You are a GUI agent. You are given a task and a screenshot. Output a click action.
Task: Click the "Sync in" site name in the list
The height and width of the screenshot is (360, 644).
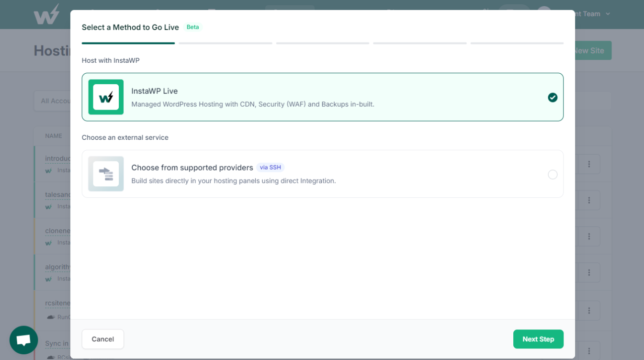point(57,344)
